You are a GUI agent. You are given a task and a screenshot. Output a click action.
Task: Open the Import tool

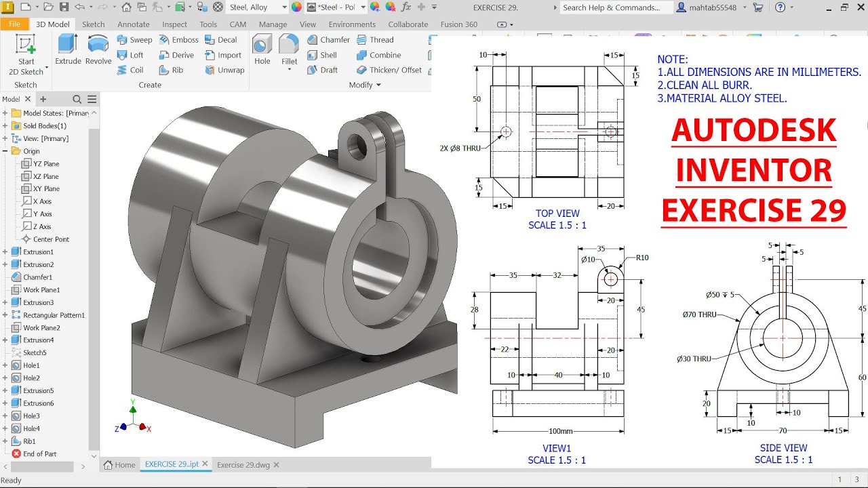[x=222, y=55]
